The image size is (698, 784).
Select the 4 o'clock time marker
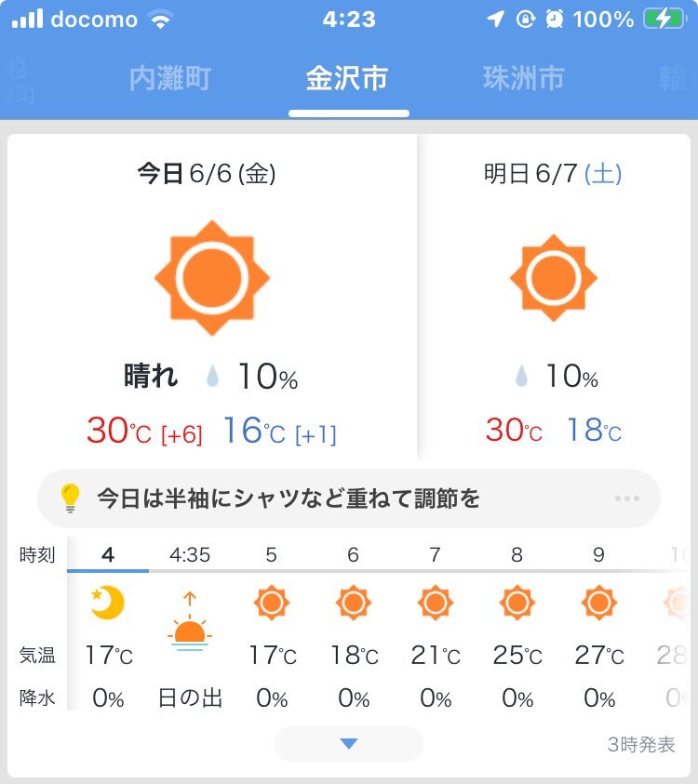(108, 555)
